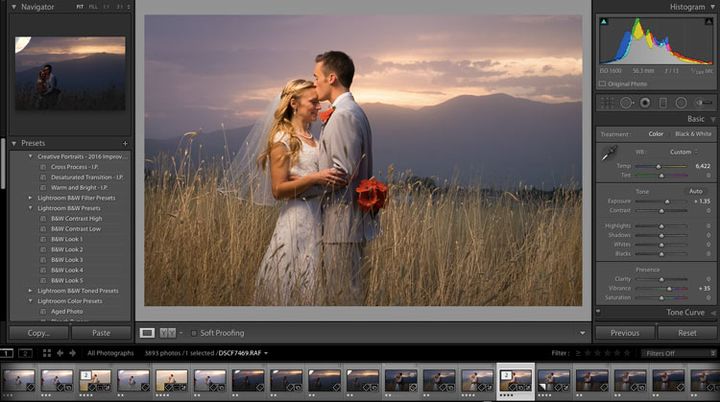720x402 pixels.
Task: Click the Copy... button
Action: [39, 333]
